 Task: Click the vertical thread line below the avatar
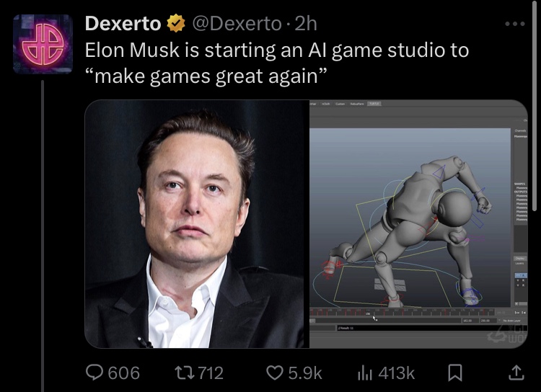tap(43, 236)
